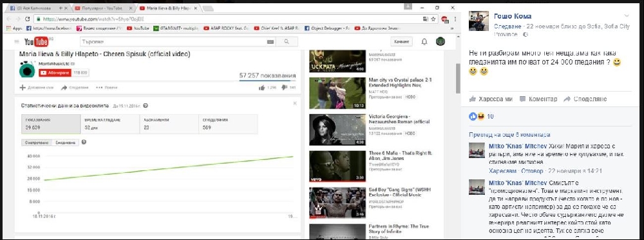Viewport: 644px width, 240px height.
Task: Click the red Subscribe button
Action: [x=55, y=73]
